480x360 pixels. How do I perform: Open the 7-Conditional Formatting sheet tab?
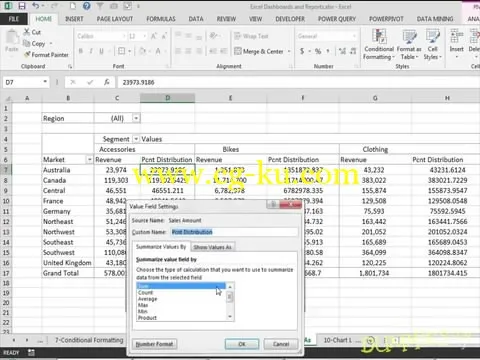click(89, 340)
